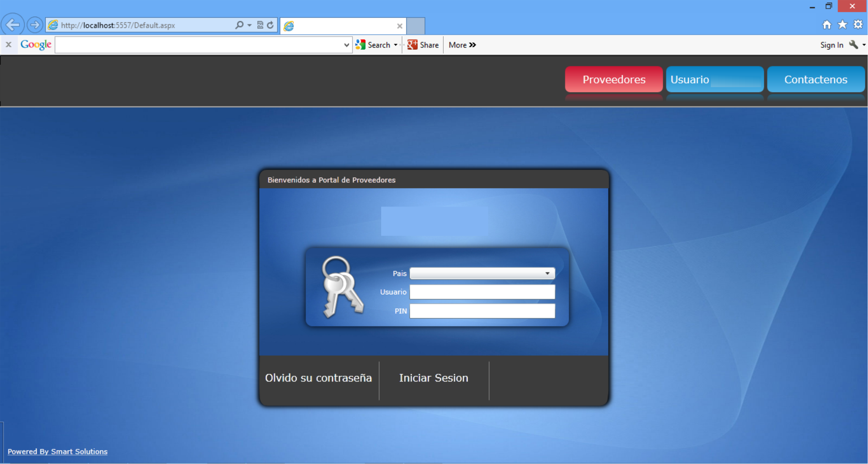Close the Google toolbar with its X

[x=9, y=44]
